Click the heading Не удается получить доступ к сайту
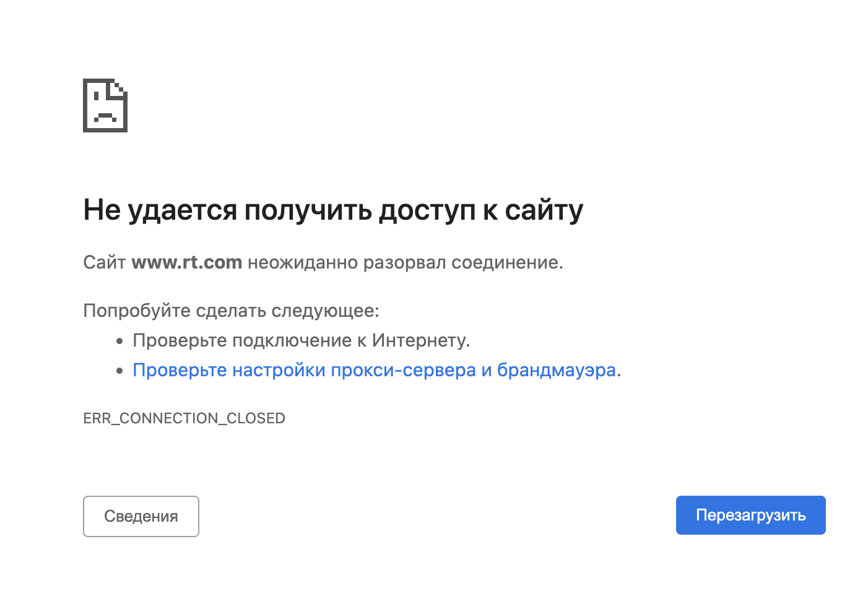The width and height of the screenshot is (868, 604). click(333, 210)
